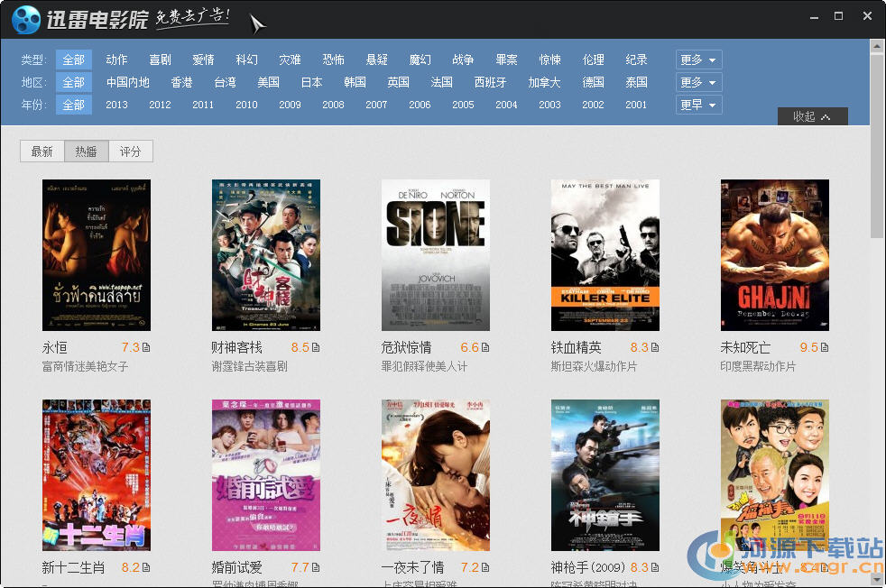Filter by 喜剧 genre

pos(160,60)
